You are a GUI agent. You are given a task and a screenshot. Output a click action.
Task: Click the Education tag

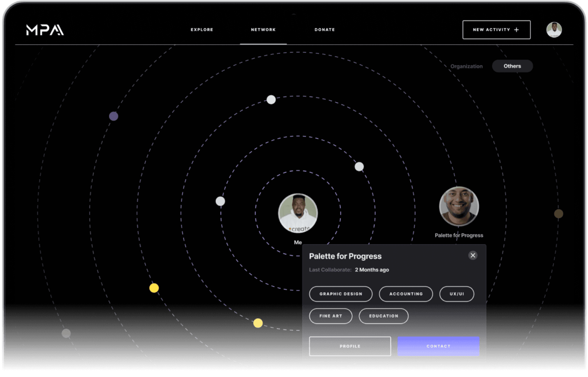pos(384,316)
